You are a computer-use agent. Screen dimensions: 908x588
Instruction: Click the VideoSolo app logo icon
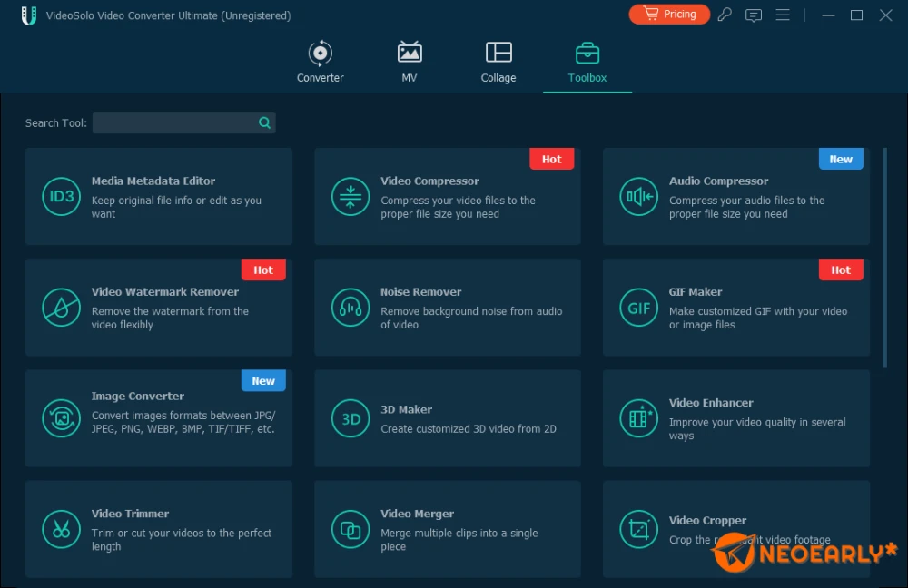click(29, 15)
